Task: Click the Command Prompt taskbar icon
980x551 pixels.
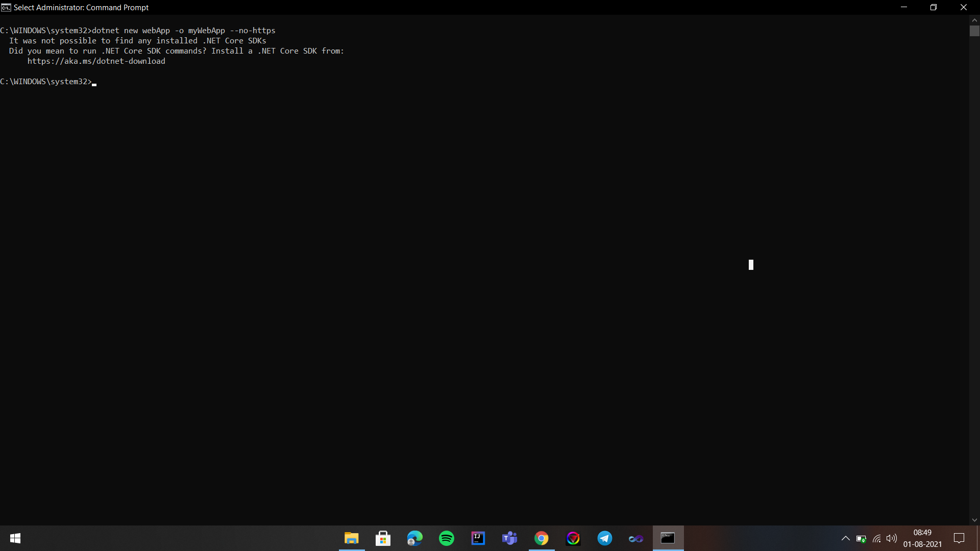Action: coord(668,538)
